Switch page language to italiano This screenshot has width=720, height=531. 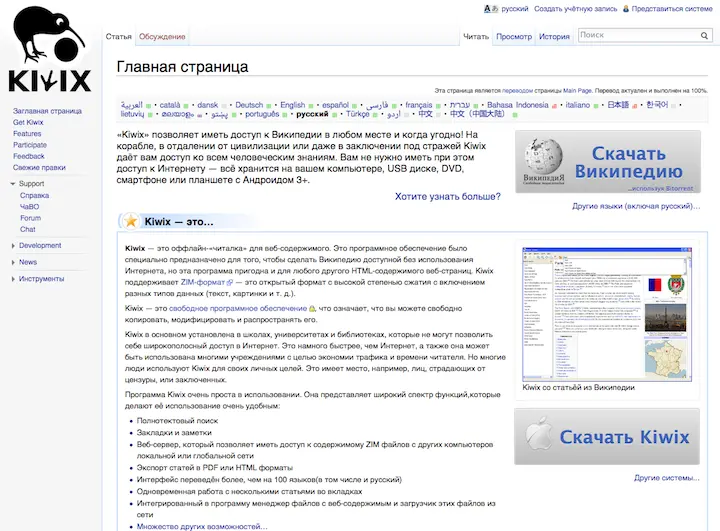click(578, 105)
